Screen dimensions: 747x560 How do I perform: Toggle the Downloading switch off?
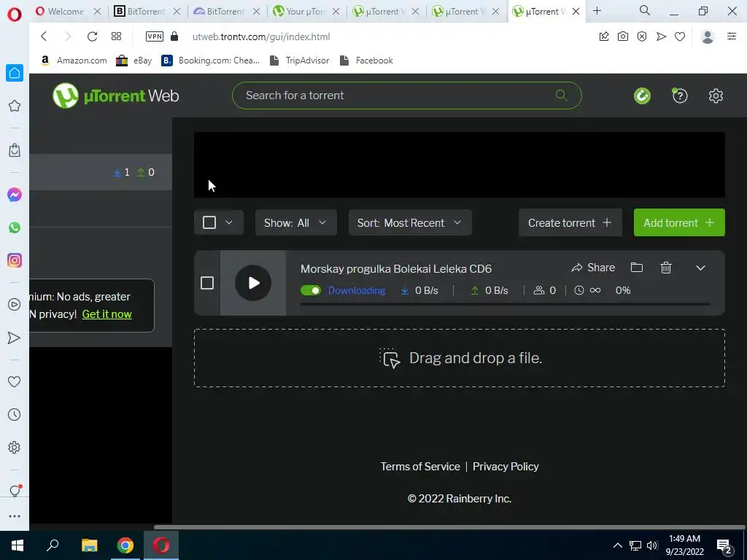[311, 290]
